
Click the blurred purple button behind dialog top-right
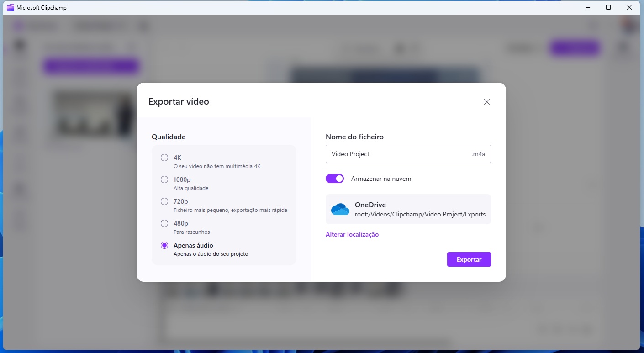[x=575, y=48]
